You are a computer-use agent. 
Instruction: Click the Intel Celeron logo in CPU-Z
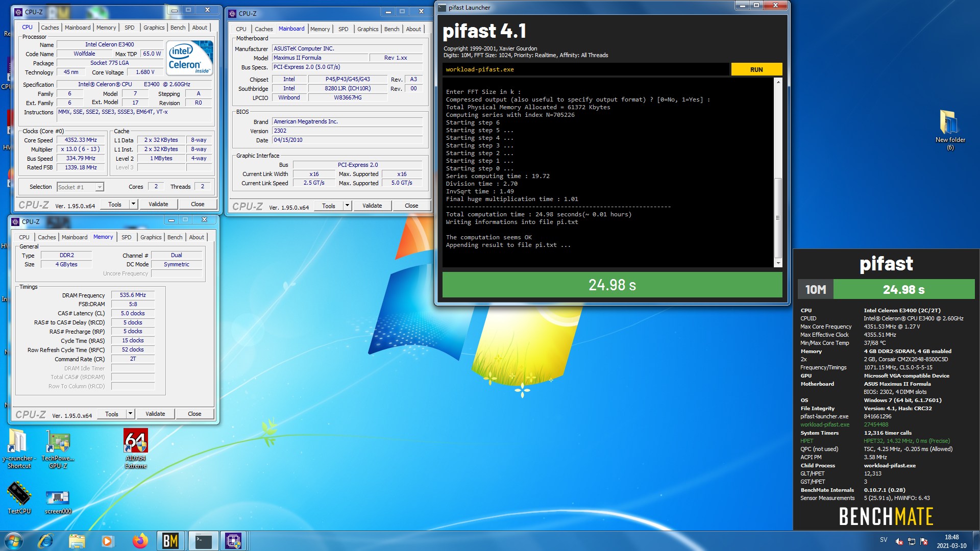pos(190,59)
